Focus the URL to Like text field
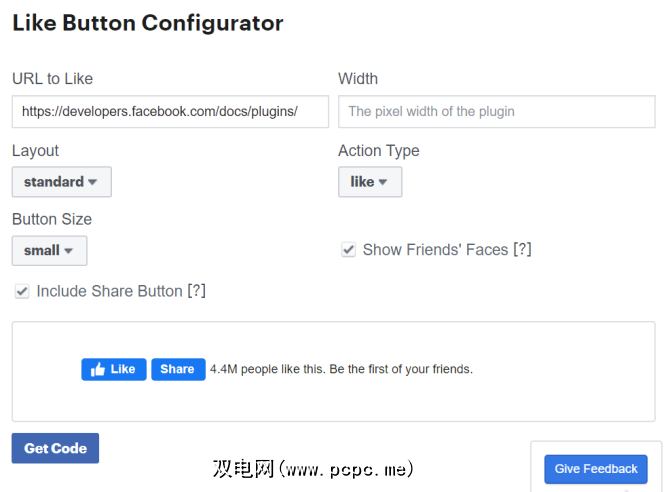This screenshot has height=492, width=670. (x=170, y=112)
